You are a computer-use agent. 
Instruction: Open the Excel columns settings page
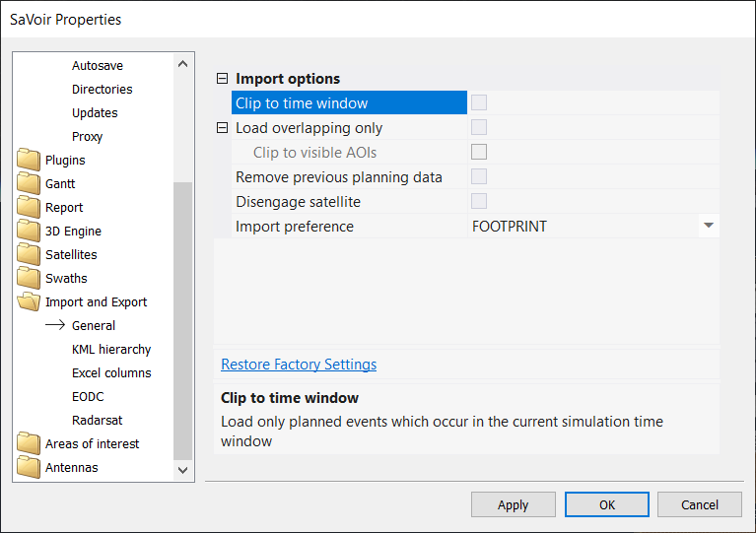point(111,373)
